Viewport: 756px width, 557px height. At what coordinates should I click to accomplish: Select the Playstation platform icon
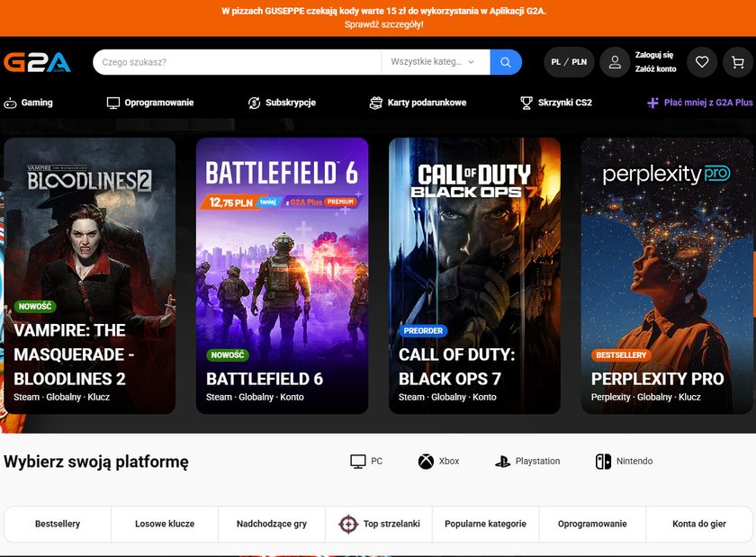point(502,462)
